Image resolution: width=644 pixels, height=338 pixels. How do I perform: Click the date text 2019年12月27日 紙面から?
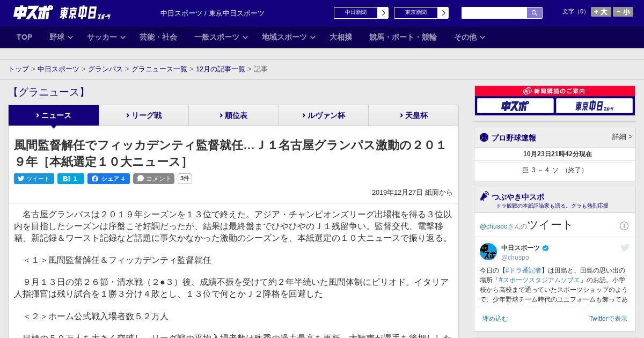412,193
